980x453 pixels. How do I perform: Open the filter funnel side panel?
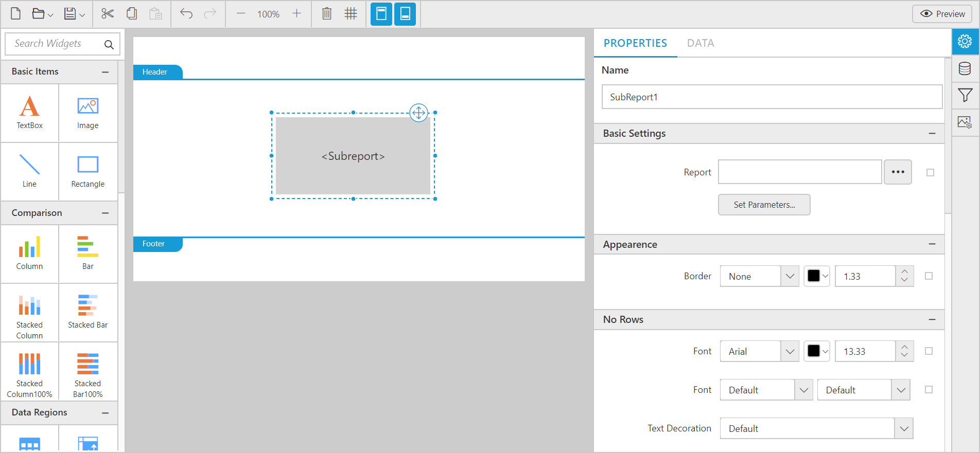click(x=965, y=95)
